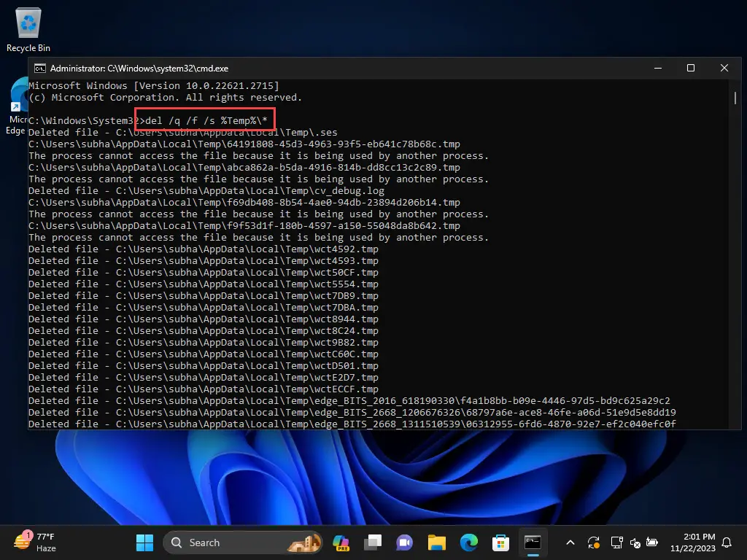Open the notification bell icon

(x=727, y=542)
